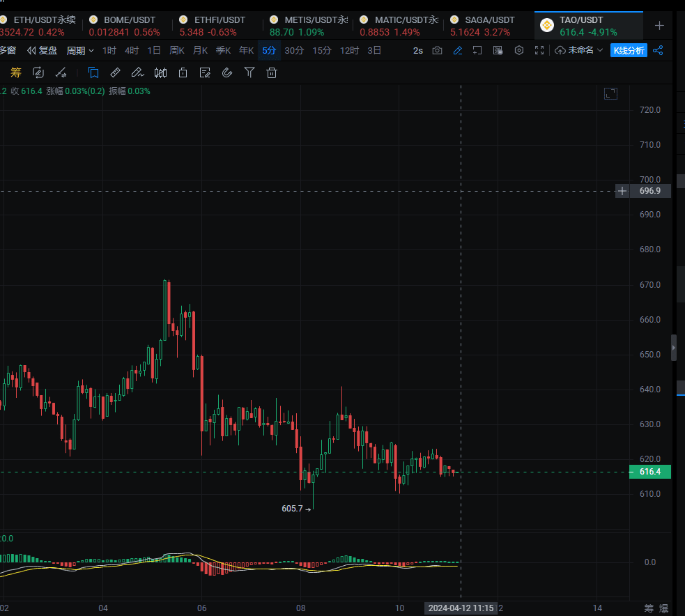Open the filter funnel tool

coord(249,72)
